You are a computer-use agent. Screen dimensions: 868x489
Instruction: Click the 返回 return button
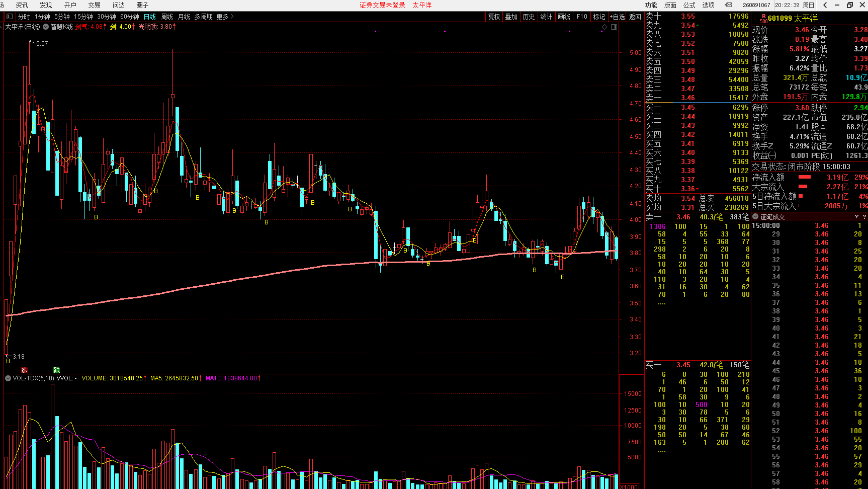pos(635,17)
